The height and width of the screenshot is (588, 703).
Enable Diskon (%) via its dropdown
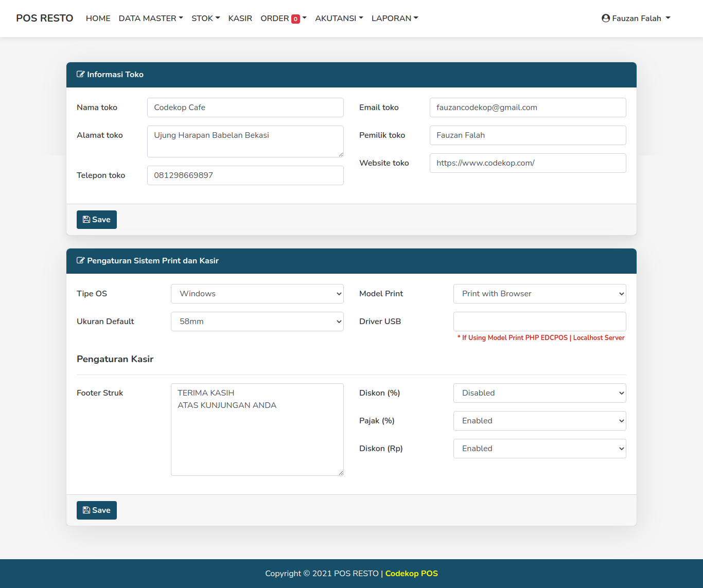point(539,393)
